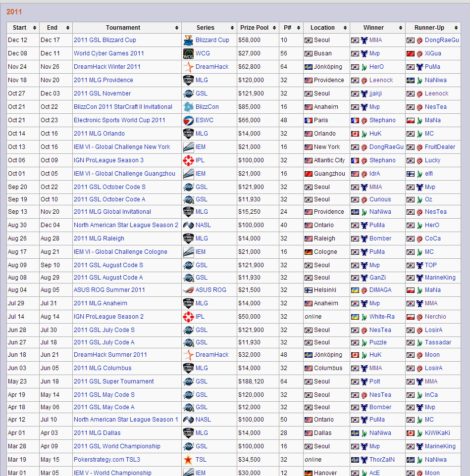
Task: Click the French flag beside Paris location
Action: pyautogui.click(x=308, y=120)
